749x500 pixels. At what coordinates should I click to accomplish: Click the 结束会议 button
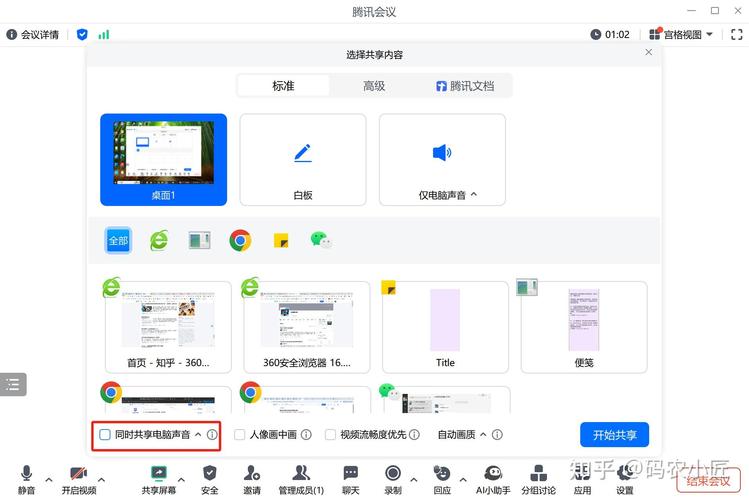click(708, 480)
